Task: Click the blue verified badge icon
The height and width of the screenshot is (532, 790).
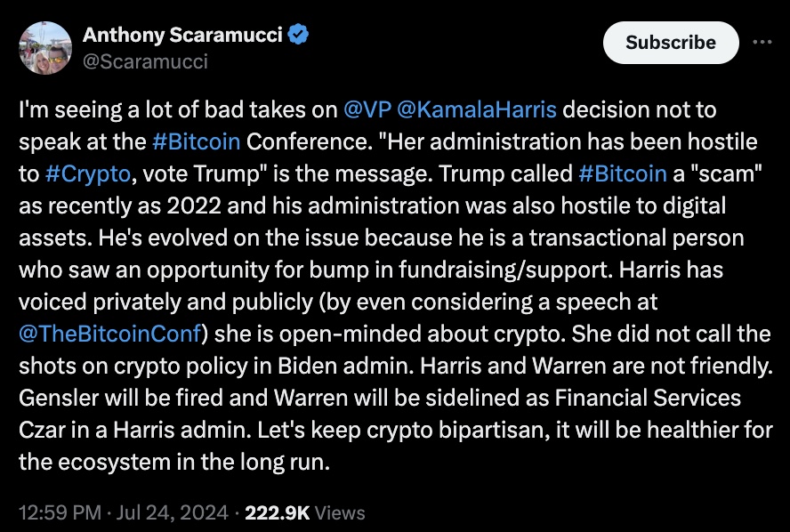Action: [301, 36]
